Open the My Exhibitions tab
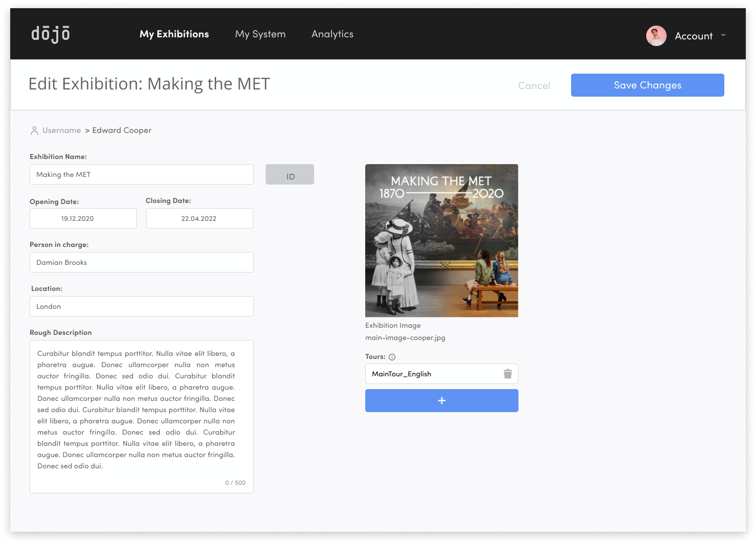The image size is (756, 544). (174, 34)
